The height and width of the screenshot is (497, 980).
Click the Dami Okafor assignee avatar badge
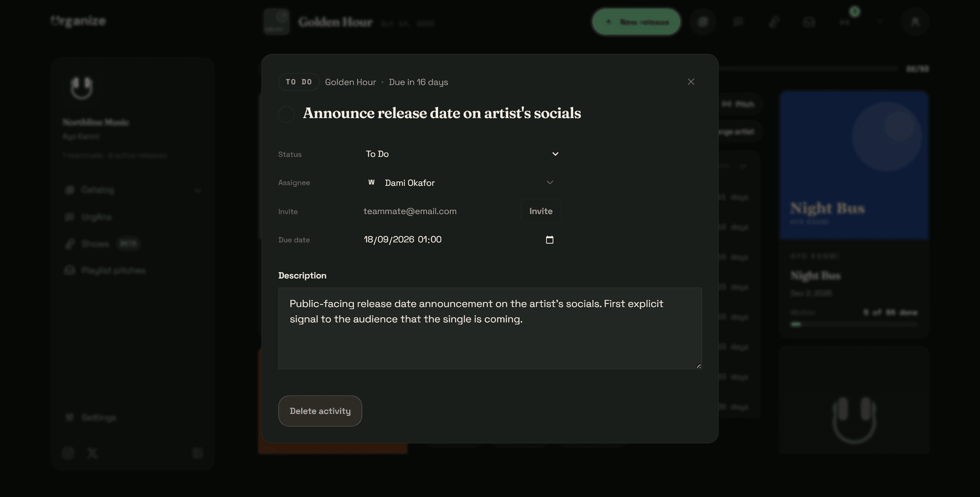tap(372, 182)
